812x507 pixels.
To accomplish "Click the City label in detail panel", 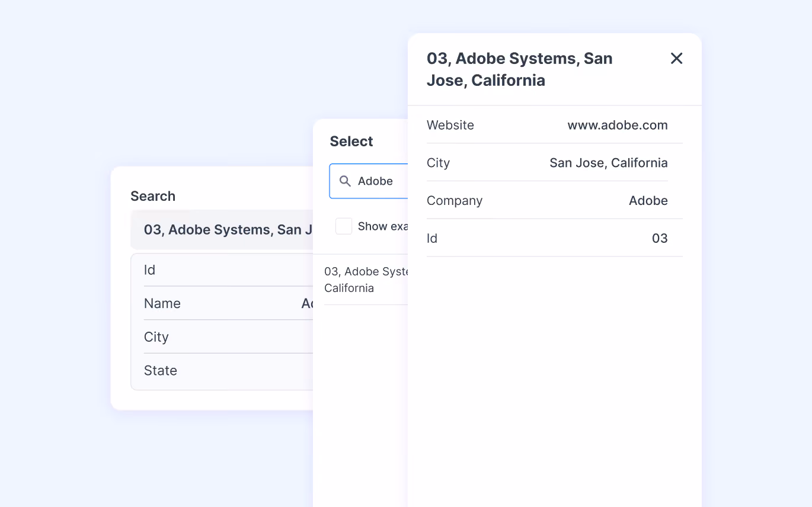I will pyautogui.click(x=438, y=163).
